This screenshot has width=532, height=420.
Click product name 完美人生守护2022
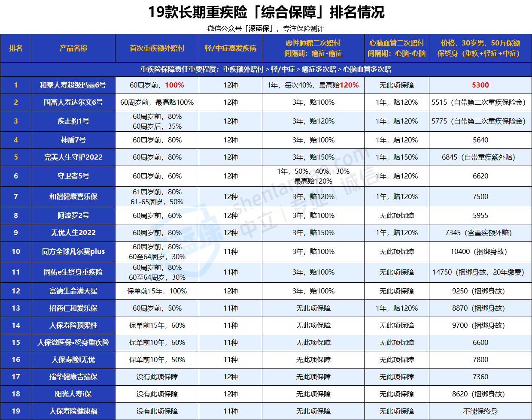point(73,157)
